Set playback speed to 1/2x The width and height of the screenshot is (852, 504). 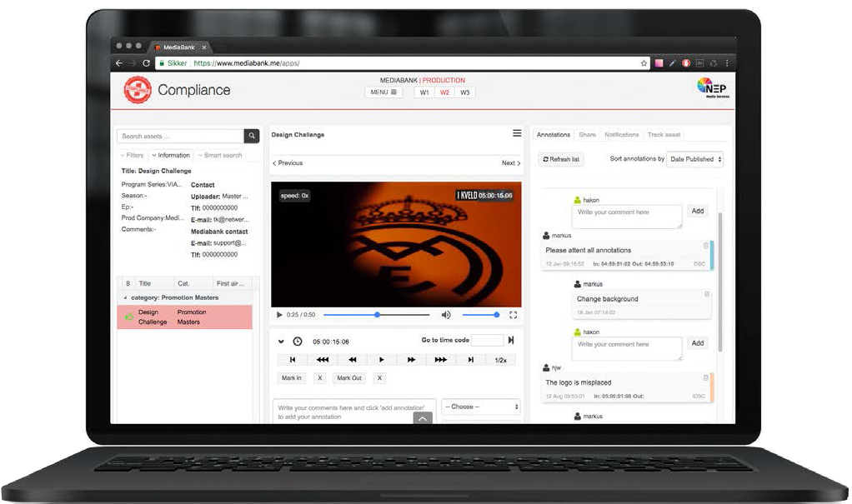500,360
